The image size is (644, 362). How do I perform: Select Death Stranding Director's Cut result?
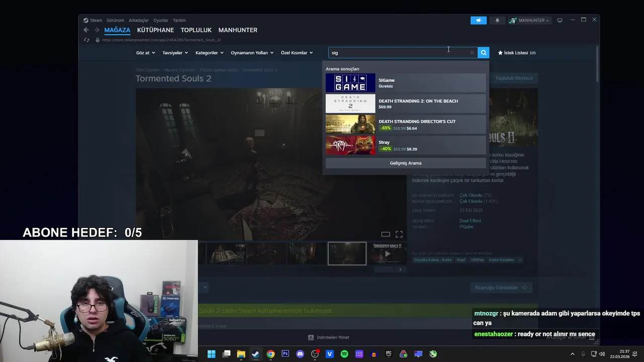(406, 124)
